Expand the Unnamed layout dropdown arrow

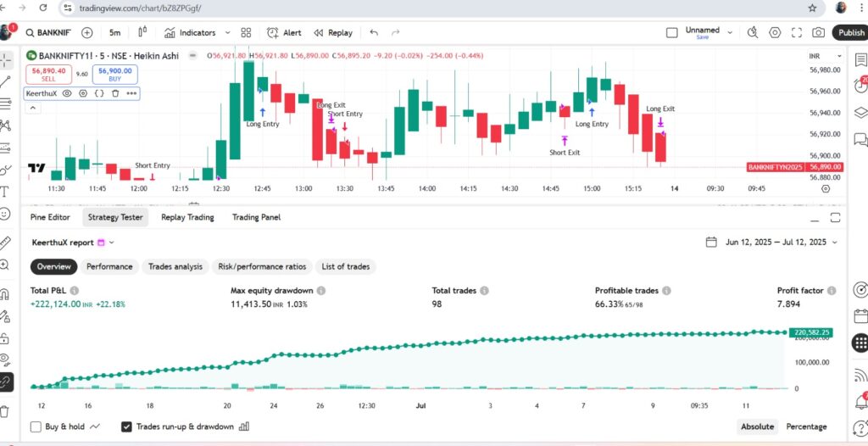click(x=729, y=31)
